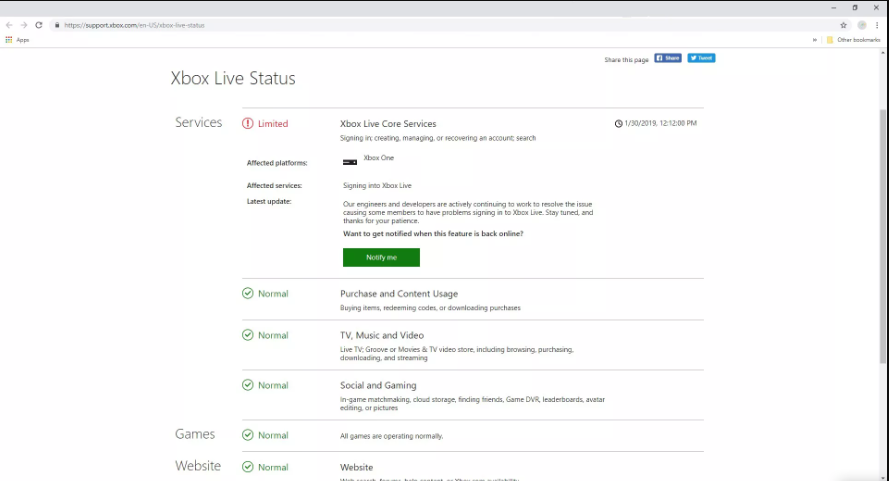Click the red Limited warning icon

point(248,123)
